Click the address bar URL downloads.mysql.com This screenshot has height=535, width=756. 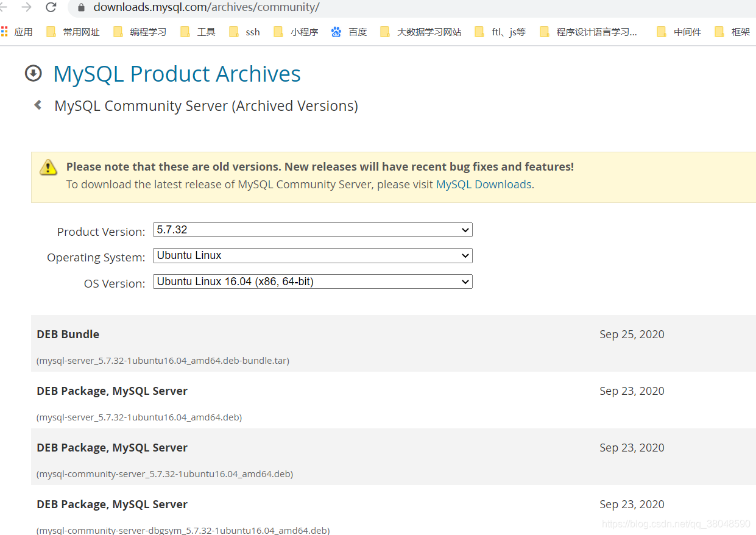(x=207, y=7)
